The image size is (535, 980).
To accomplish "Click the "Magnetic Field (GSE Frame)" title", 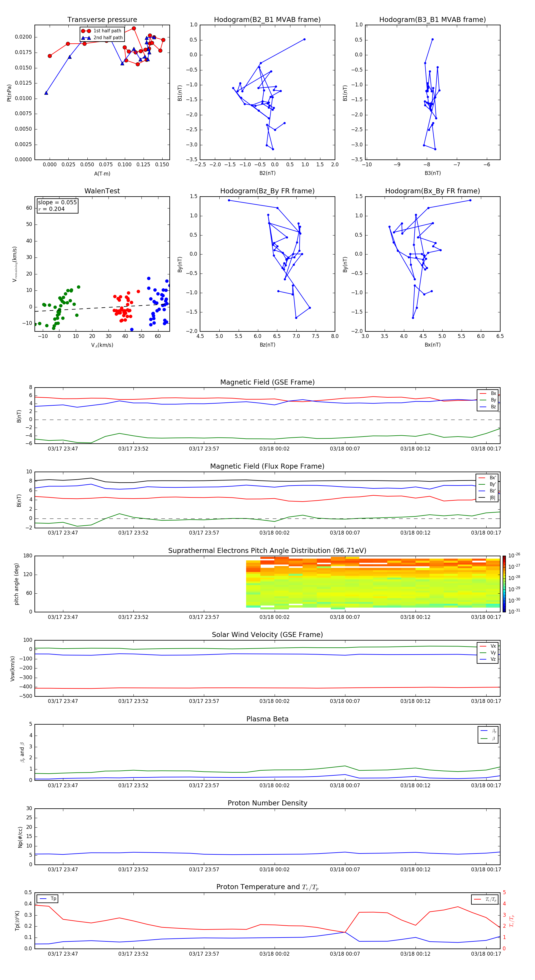I will click(x=267, y=382).
